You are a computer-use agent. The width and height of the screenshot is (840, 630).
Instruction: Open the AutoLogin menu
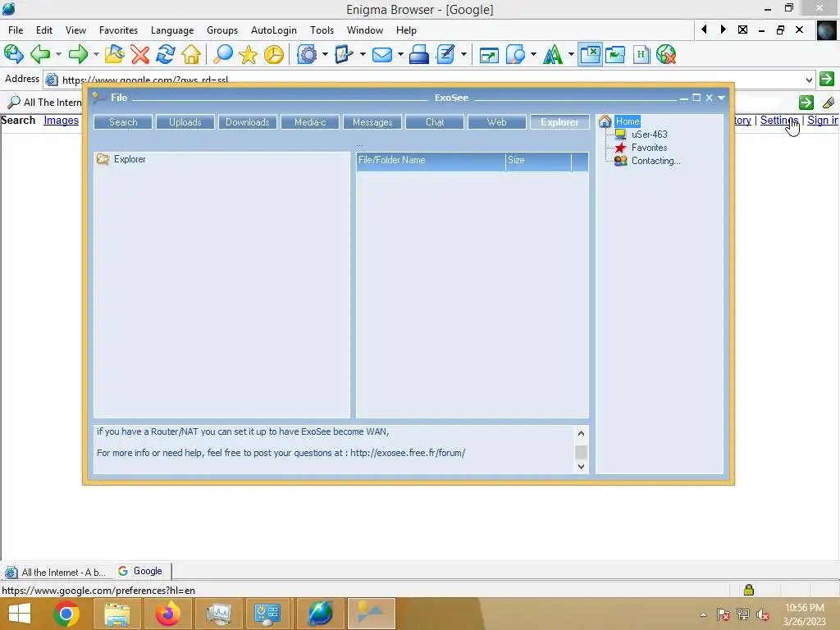[274, 30]
